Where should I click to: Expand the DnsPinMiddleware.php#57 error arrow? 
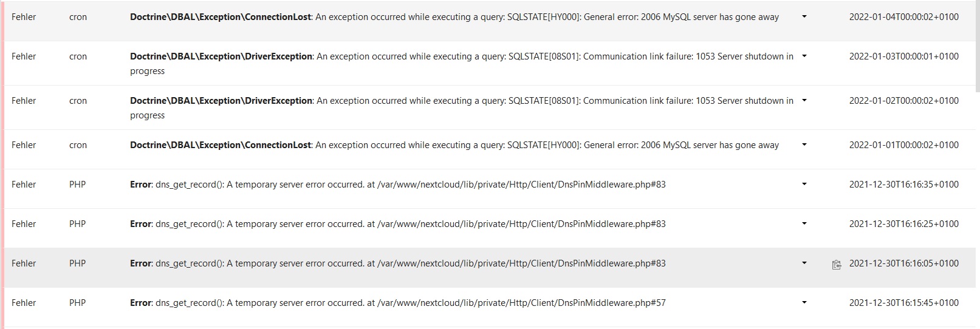pos(804,302)
